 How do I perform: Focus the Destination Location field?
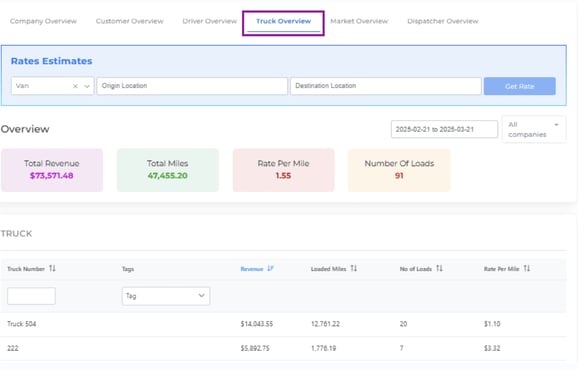[386, 86]
